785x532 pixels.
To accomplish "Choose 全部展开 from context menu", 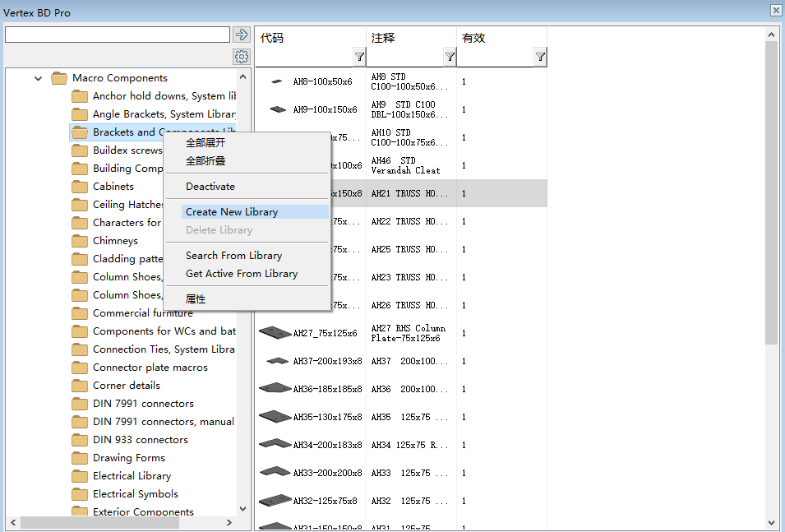I will [x=205, y=143].
